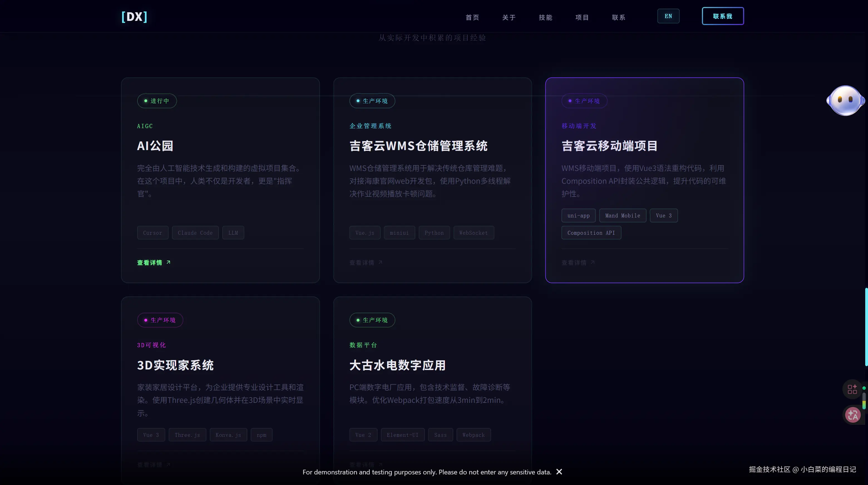
Task: Click the Claude Code tag
Action: click(x=195, y=233)
